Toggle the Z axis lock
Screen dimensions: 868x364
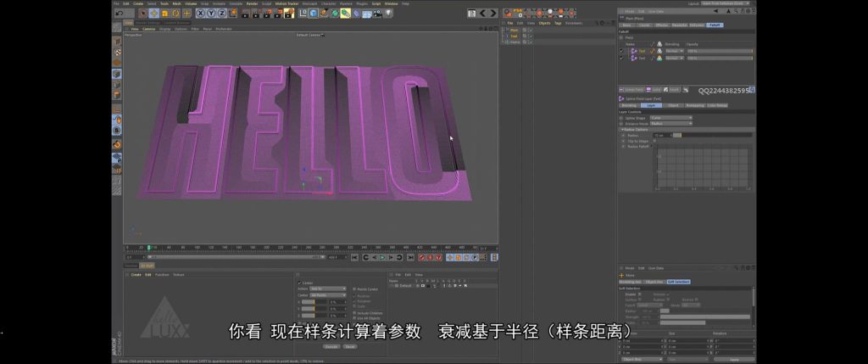[220, 14]
